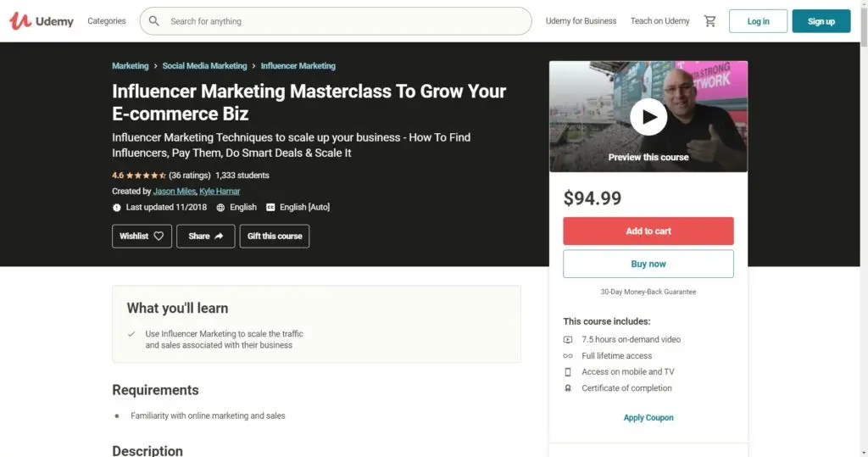Click the star rating icons
868x457 pixels.
146,176
